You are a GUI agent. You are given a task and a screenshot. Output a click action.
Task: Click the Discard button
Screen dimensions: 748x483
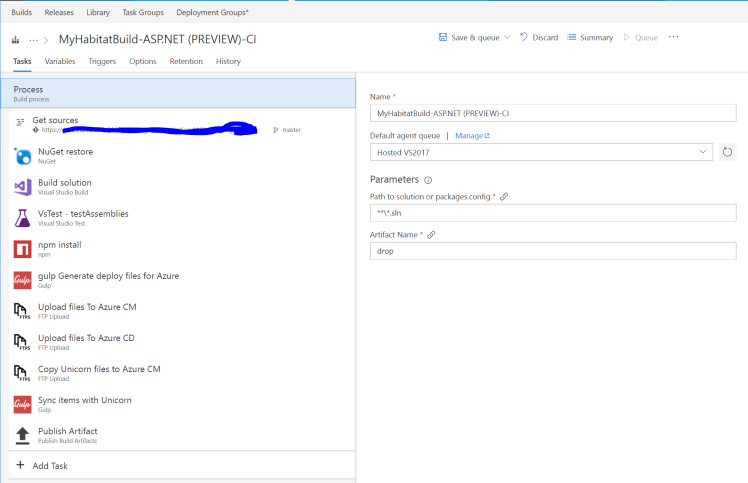coord(539,37)
